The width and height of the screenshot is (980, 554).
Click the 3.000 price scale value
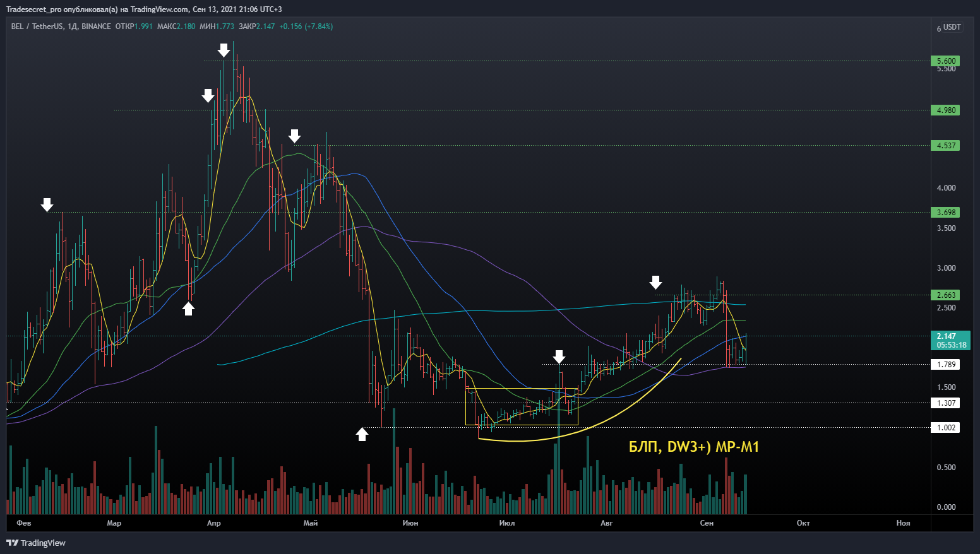947,268
